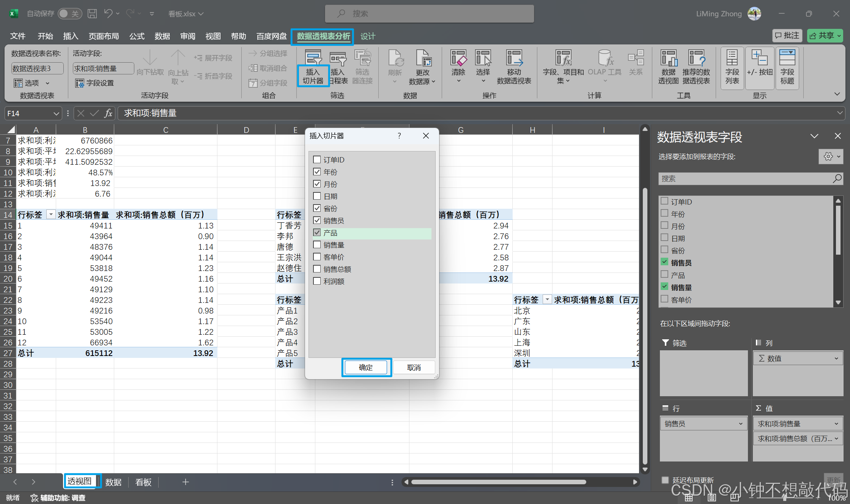The image size is (850, 504).
Task: Click the Refresh (刷新) data icon
Action: (395, 66)
